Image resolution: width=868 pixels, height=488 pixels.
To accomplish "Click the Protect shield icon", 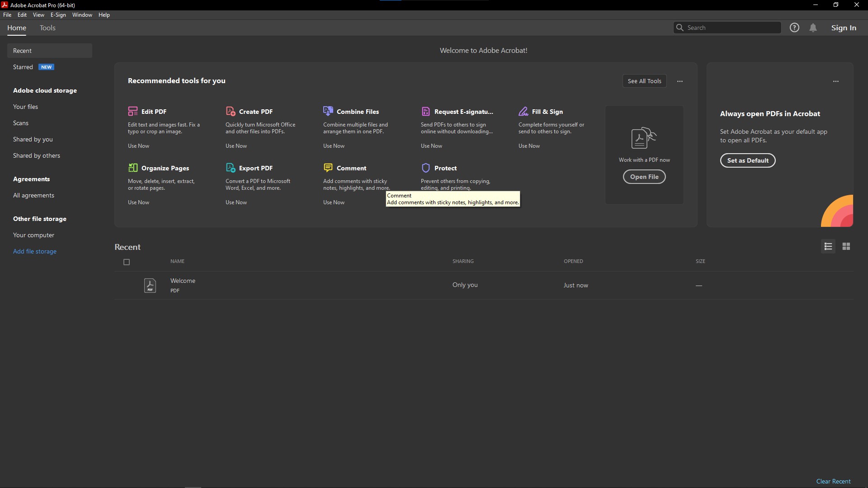I will [x=425, y=168].
